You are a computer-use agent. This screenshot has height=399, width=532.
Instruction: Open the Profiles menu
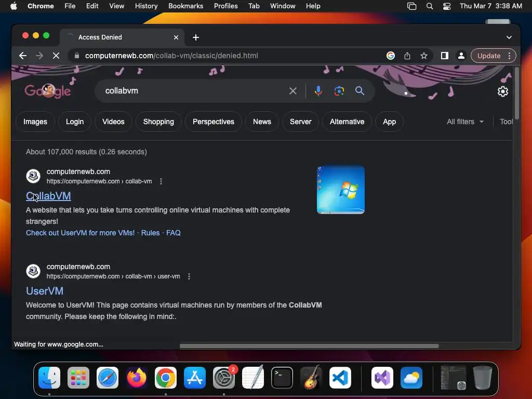click(x=225, y=6)
